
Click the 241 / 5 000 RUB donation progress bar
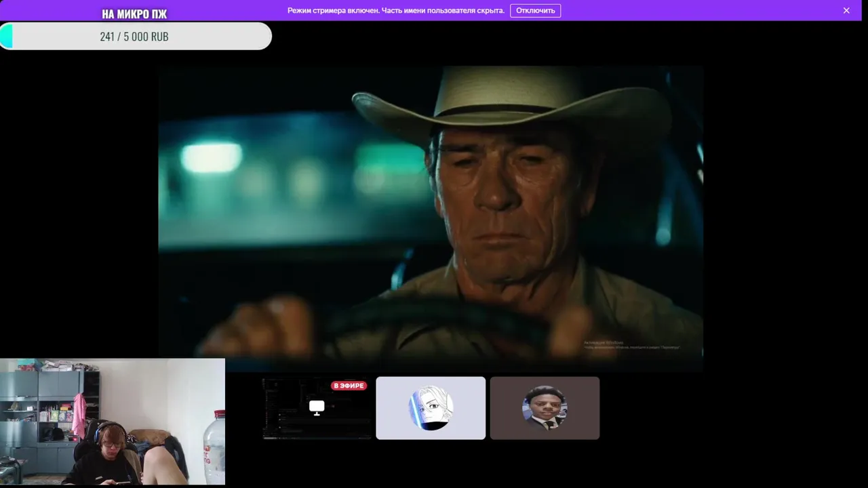(136, 36)
